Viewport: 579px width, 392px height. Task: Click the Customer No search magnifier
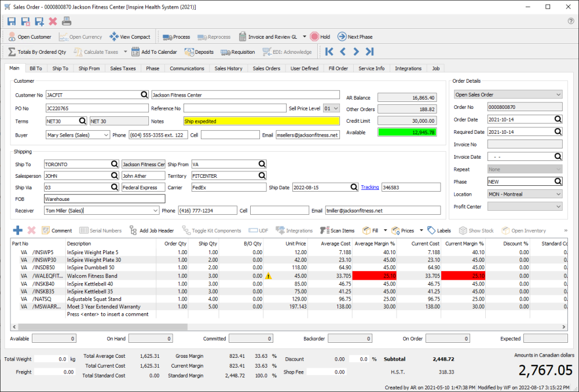coord(144,94)
